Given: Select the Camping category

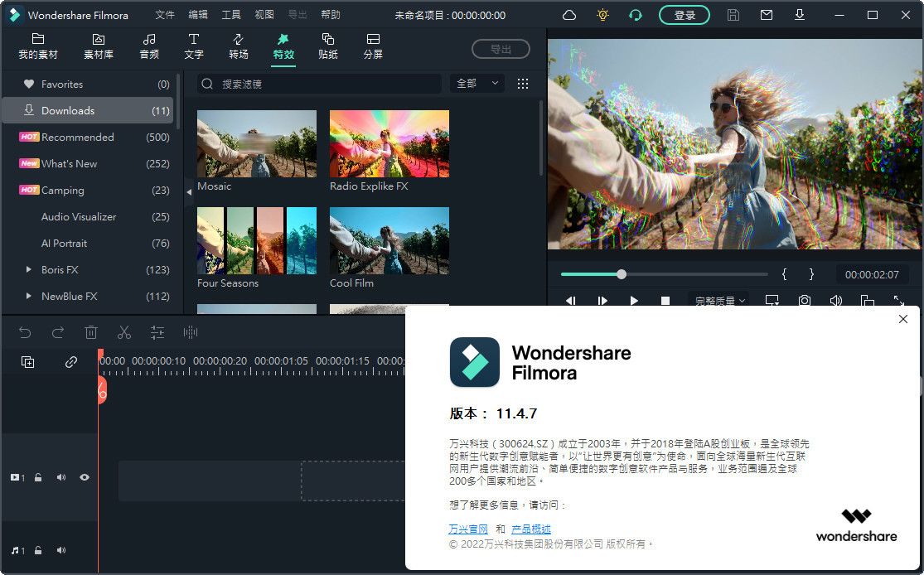Looking at the screenshot, I should (x=89, y=191).
